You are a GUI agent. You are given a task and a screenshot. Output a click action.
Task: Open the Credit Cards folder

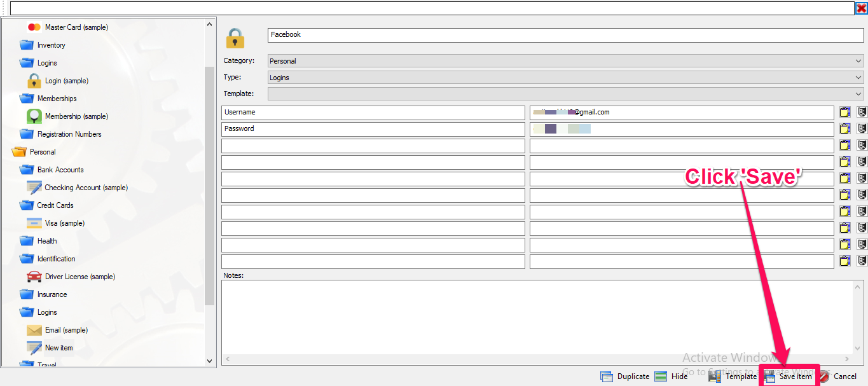tap(46, 205)
